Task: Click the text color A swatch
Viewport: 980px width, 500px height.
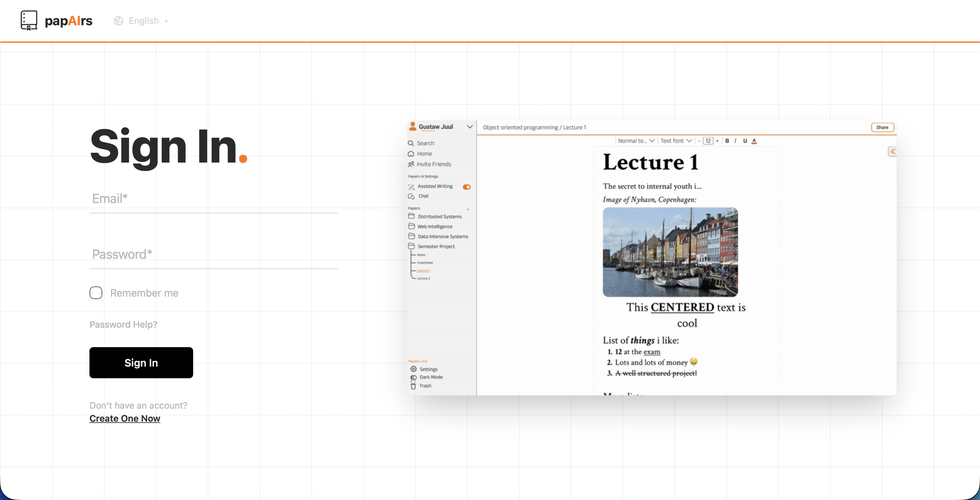Action: [x=754, y=141]
